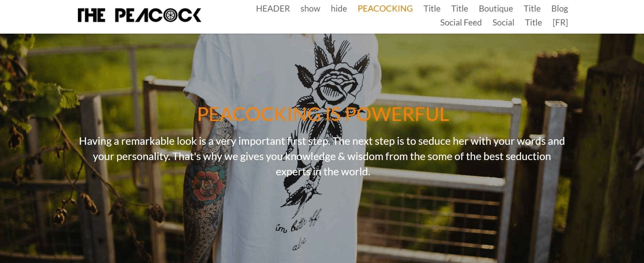Viewport: 644px width, 263px height.
Task: Navigate to Social Feed
Action: (461, 22)
